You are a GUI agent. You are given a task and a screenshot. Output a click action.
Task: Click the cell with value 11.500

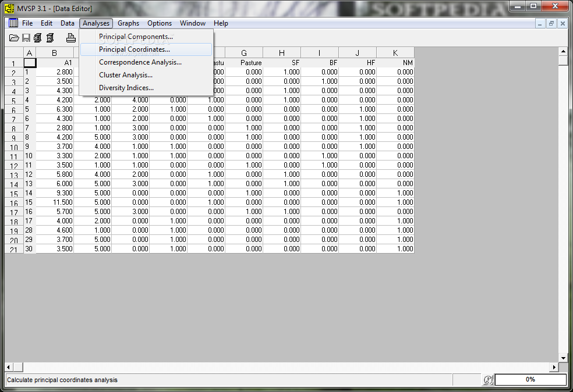click(55, 202)
